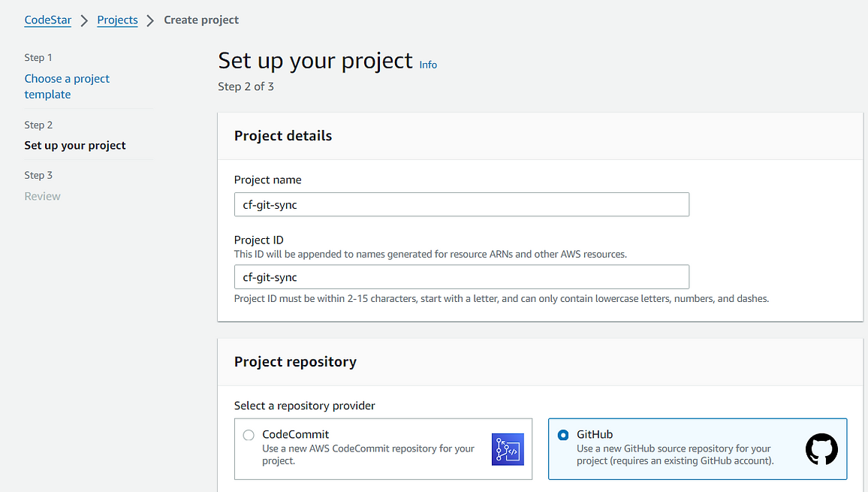Click the Project details section heading
This screenshot has width=868, height=492.
click(x=283, y=136)
